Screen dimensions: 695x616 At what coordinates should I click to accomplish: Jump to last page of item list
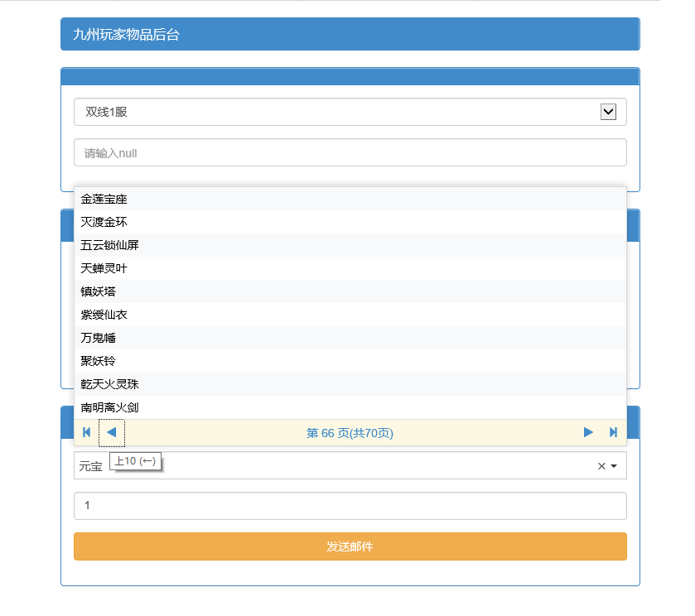pyautogui.click(x=613, y=432)
